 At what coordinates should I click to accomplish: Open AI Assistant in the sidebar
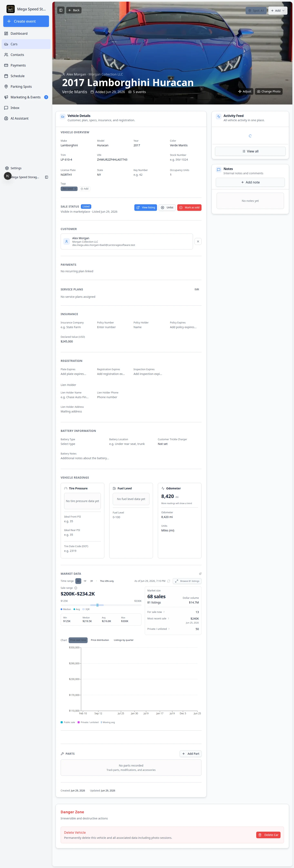point(26,118)
